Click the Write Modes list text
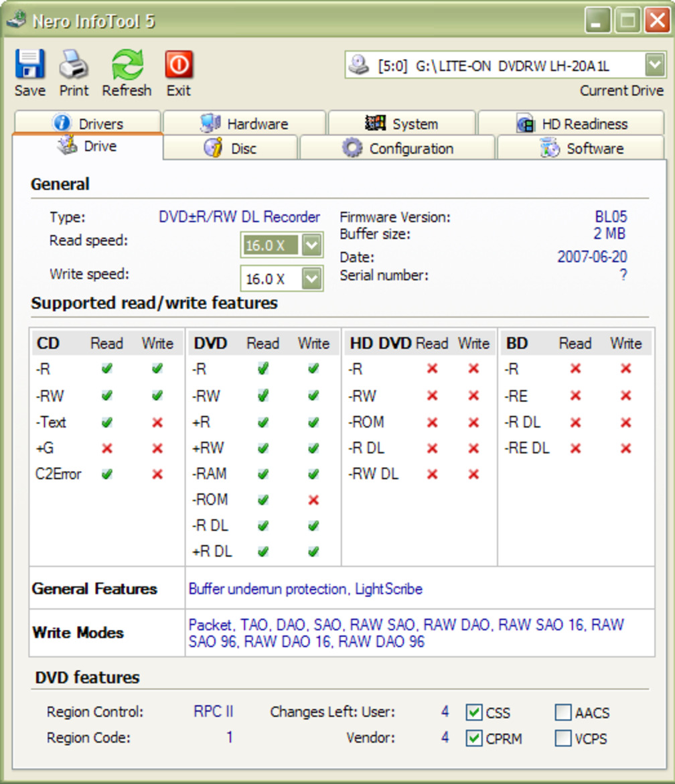The image size is (675, 784). (406, 633)
